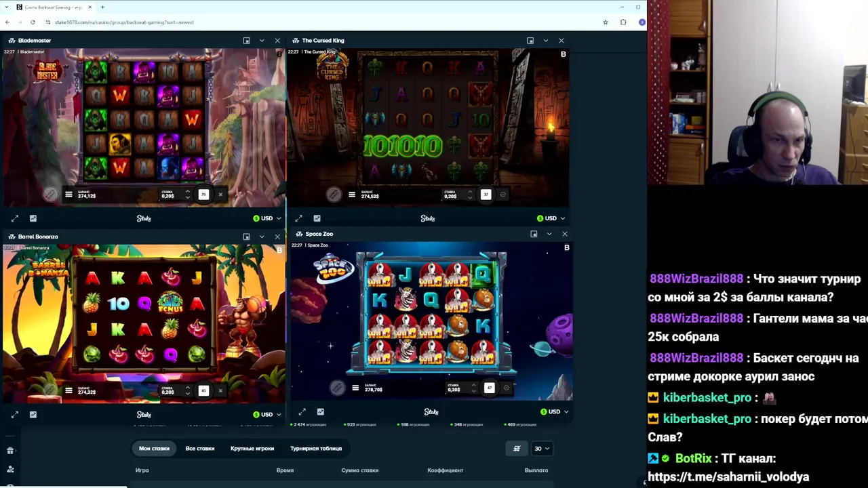The width and height of the screenshot is (868, 488).
Task: Click the Barrel Bonanza autospin counter button
Action: pyautogui.click(x=203, y=390)
